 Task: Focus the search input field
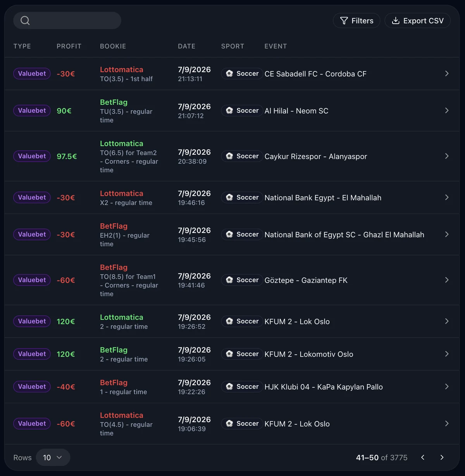coord(67,21)
